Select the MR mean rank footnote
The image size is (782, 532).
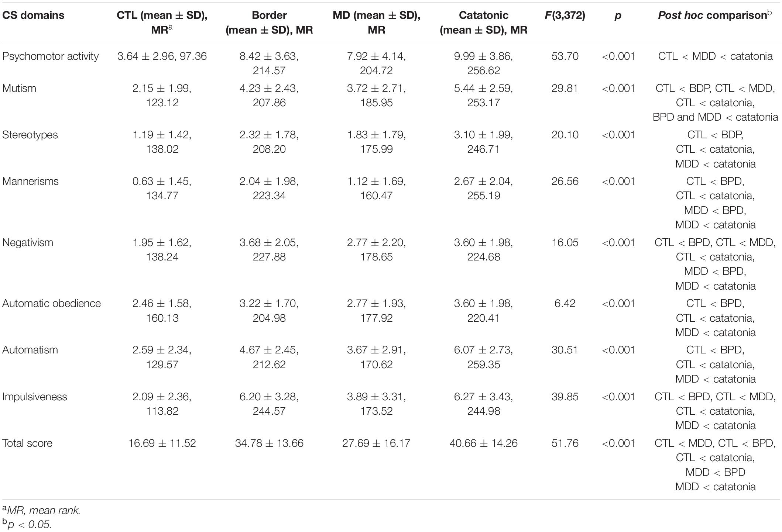[41, 511]
